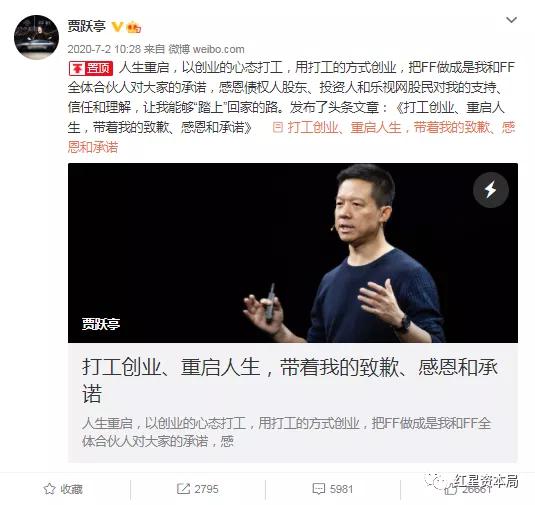This screenshot has width=535, height=505.
Task: Click the crown membership badge icon
Action: [x=134, y=27]
